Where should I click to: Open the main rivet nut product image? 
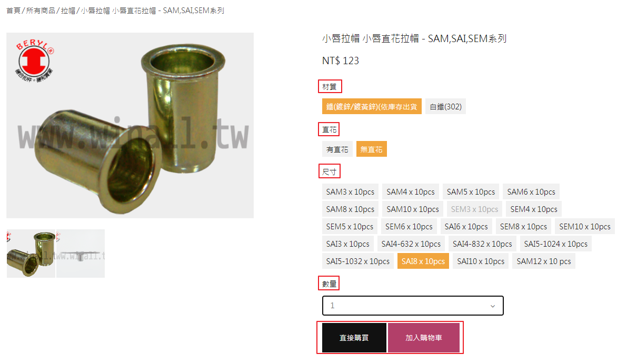click(x=130, y=126)
